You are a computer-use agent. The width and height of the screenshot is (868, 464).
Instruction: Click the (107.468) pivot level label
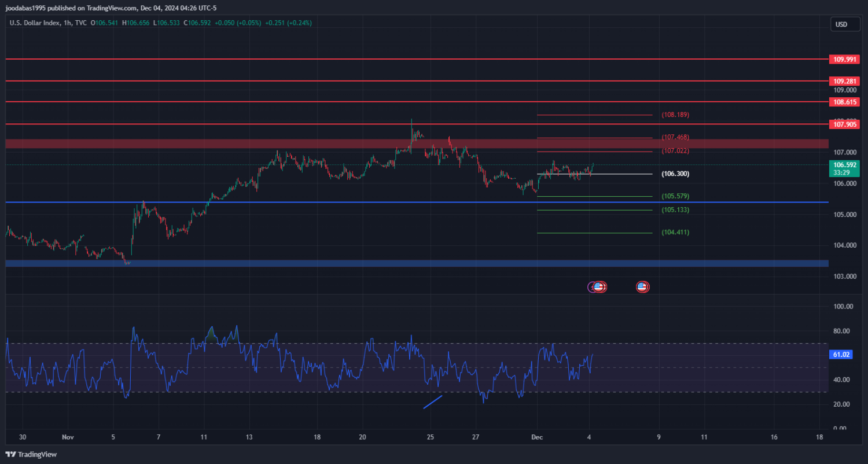click(x=675, y=137)
